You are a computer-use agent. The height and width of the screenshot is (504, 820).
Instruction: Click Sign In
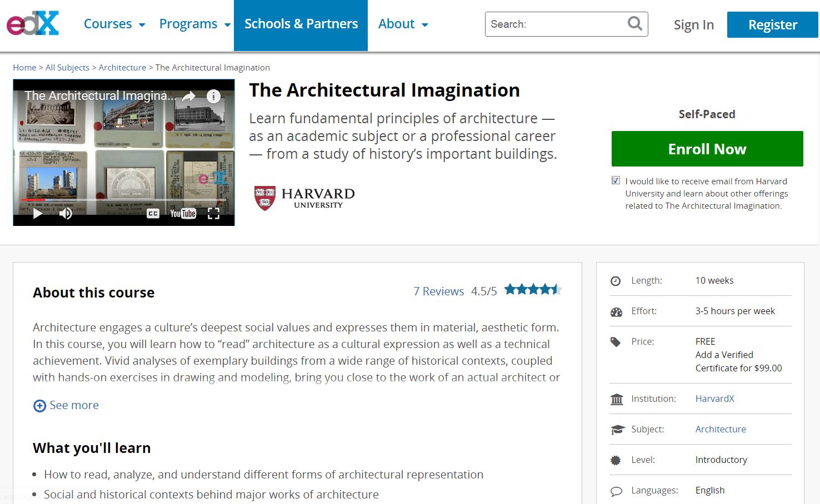point(693,25)
